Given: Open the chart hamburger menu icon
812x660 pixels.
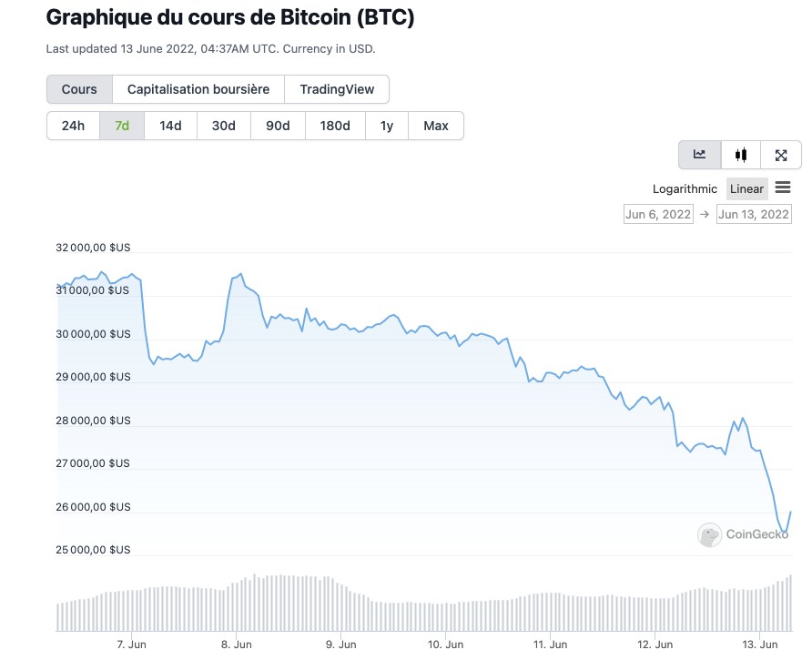Looking at the screenshot, I should point(783,188).
